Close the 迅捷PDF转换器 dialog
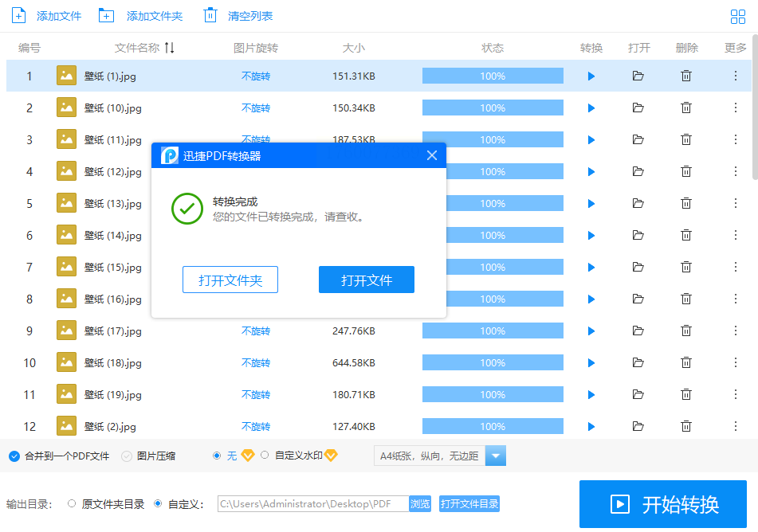This screenshot has height=532, width=758. 432,155
